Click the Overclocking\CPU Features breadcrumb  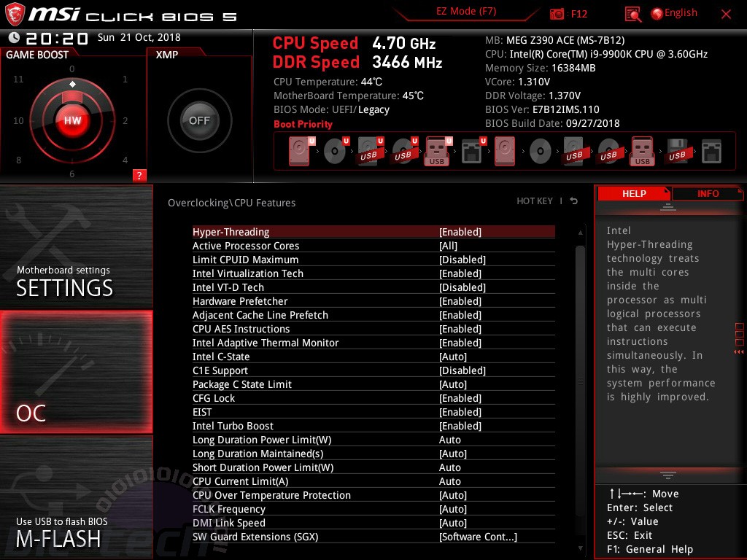point(231,203)
